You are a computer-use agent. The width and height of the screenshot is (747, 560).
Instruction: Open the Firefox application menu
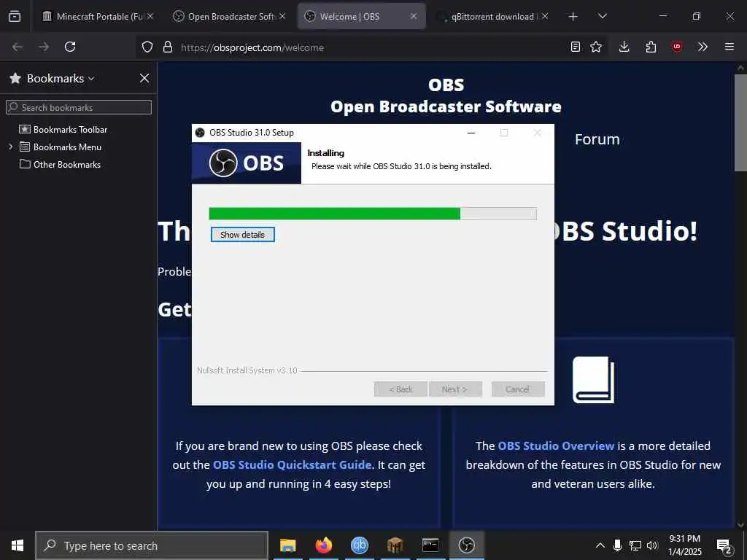point(729,47)
